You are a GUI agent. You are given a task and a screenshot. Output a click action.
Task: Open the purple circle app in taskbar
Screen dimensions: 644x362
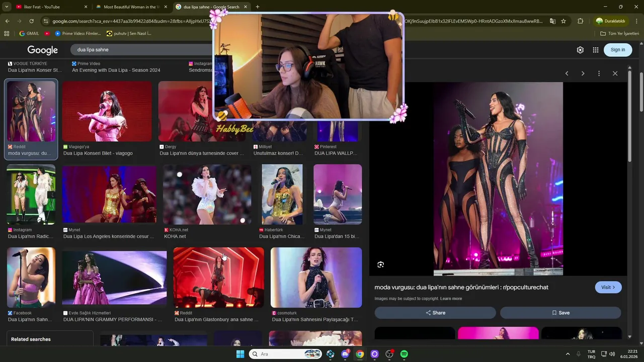coord(374,354)
